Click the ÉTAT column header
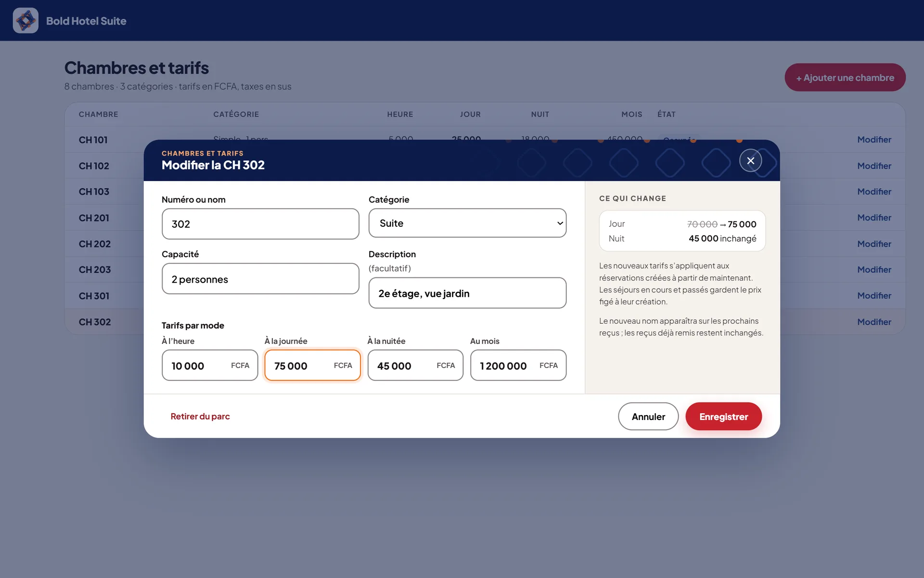 click(667, 114)
